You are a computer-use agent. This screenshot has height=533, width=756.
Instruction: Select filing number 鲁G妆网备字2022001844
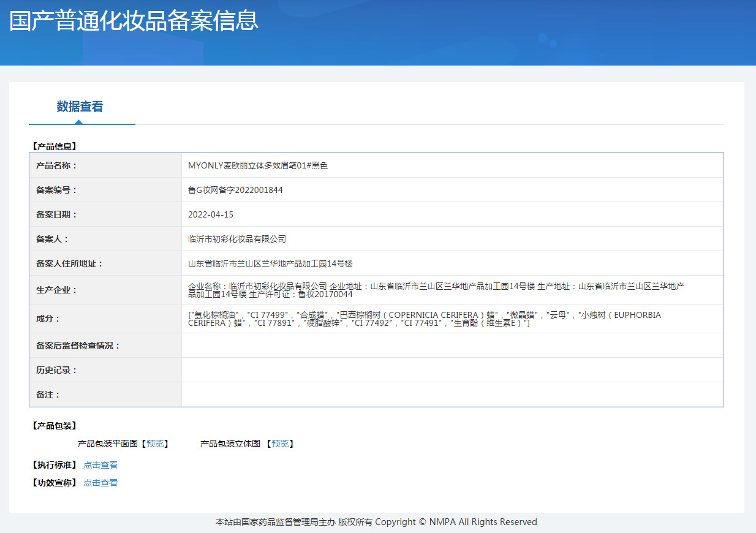(x=235, y=190)
